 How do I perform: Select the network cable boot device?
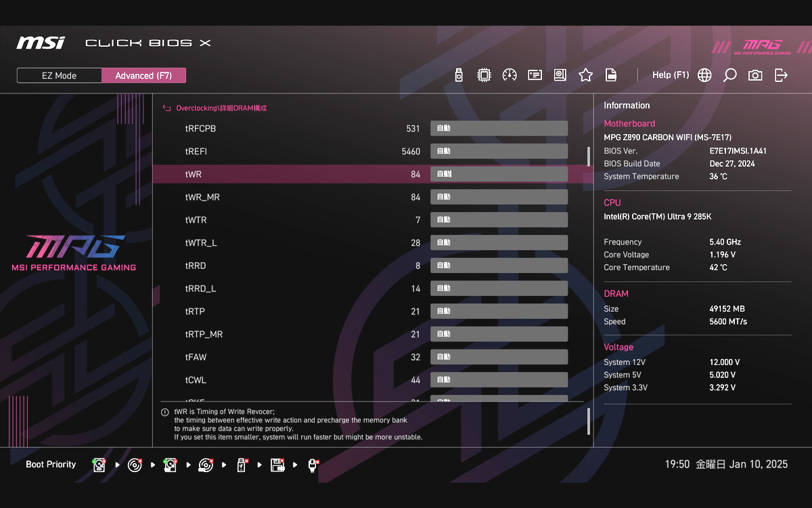(x=313, y=465)
